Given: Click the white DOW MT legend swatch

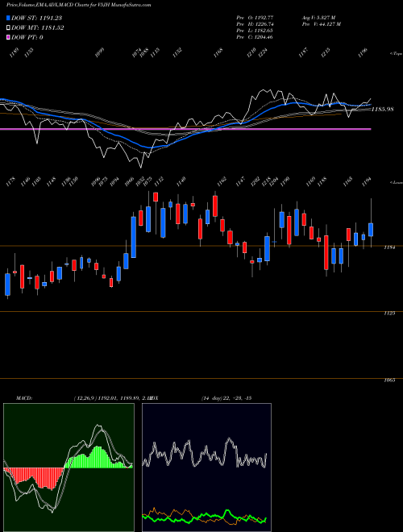Looking at the screenshot, I should point(9,27).
